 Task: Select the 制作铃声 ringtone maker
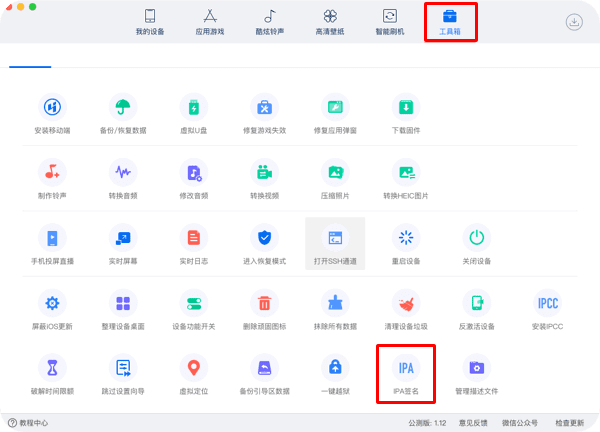coord(52,173)
